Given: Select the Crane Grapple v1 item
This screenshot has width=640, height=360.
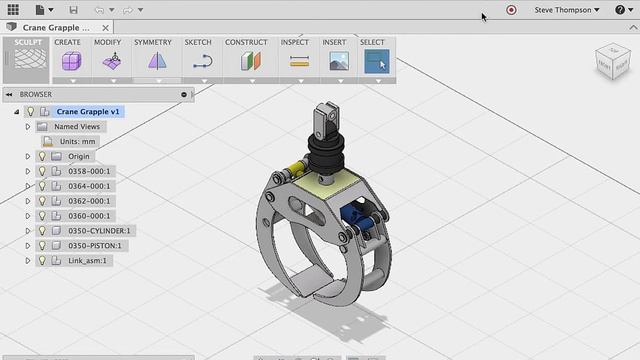Looking at the screenshot, I should click(x=88, y=111).
